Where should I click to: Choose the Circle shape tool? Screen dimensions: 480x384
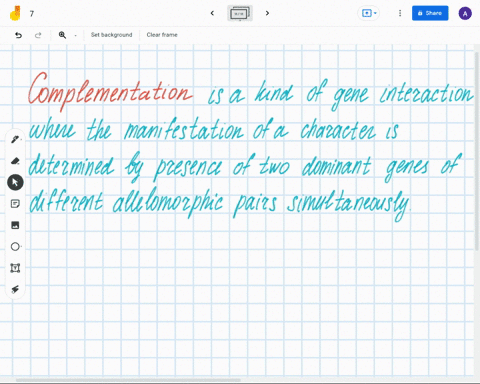(x=15, y=247)
